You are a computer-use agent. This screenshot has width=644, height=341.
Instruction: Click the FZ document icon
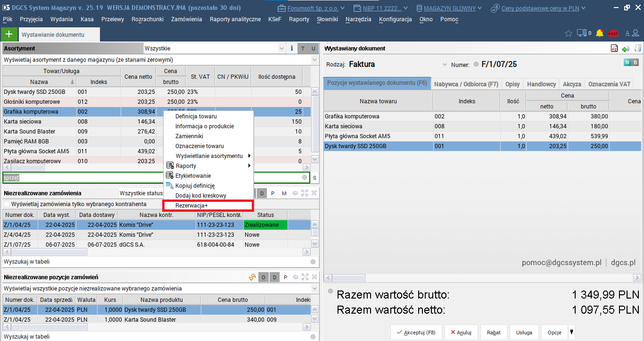click(x=614, y=48)
